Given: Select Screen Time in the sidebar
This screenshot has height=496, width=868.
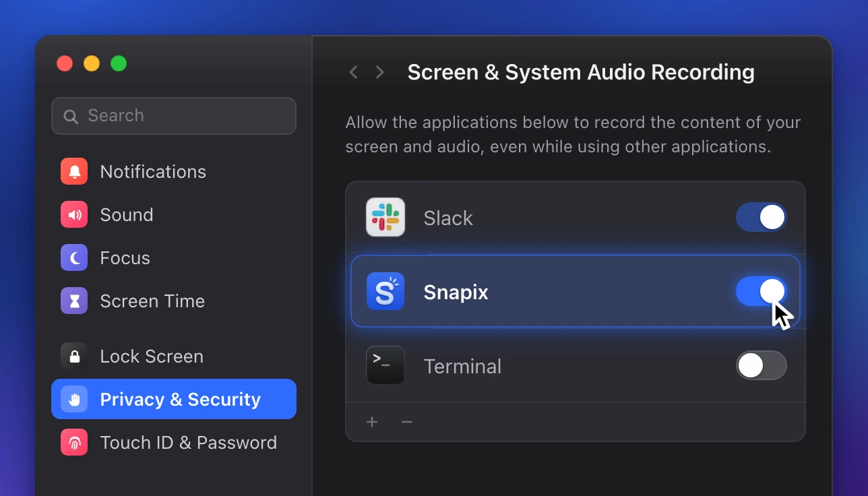Looking at the screenshot, I should [x=174, y=301].
